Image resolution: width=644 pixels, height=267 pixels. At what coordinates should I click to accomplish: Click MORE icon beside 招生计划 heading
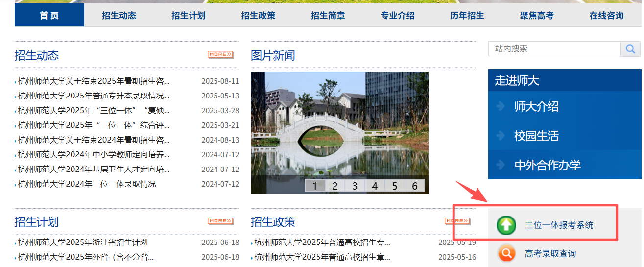click(x=220, y=221)
